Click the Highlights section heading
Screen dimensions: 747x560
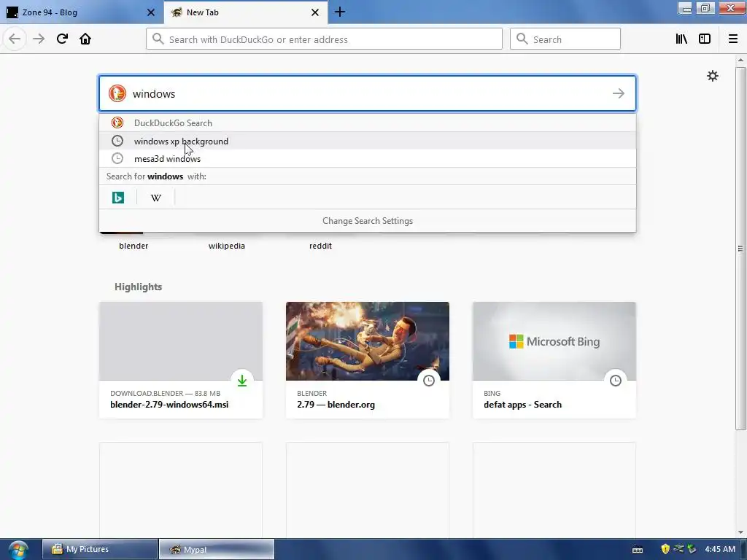[x=138, y=287]
